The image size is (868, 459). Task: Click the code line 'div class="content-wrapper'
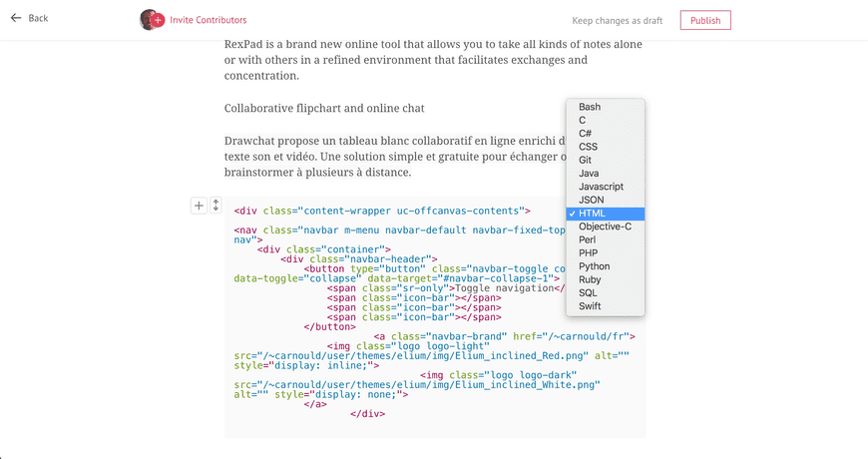[x=382, y=211]
